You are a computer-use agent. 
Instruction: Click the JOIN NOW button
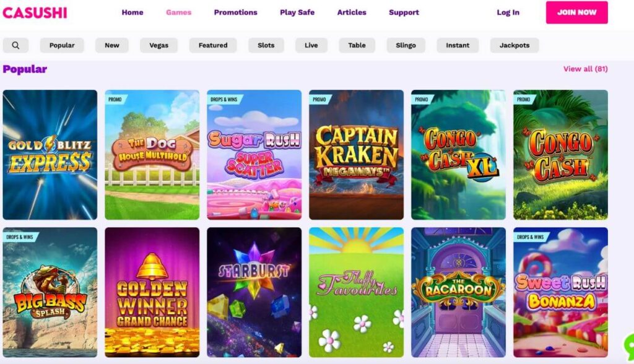pos(576,12)
